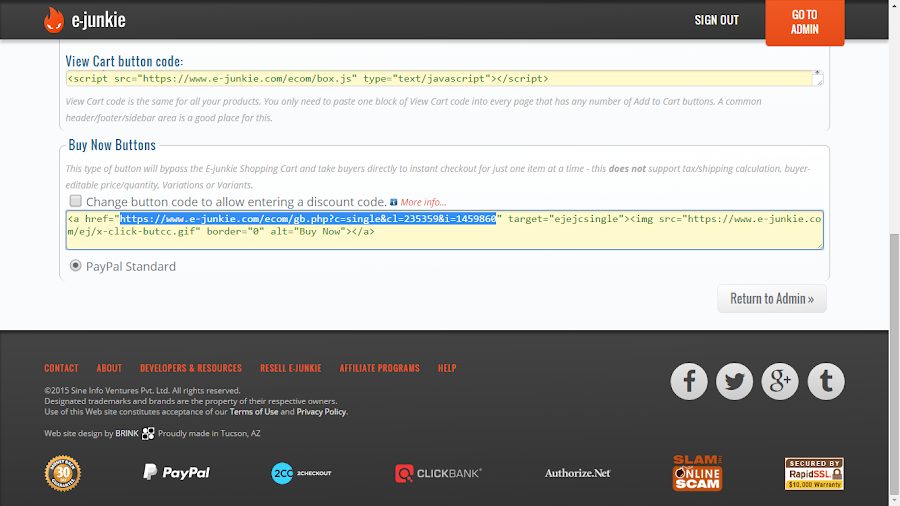Click the info icon beside More info
The height and width of the screenshot is (506, 900).
[393, 202]
